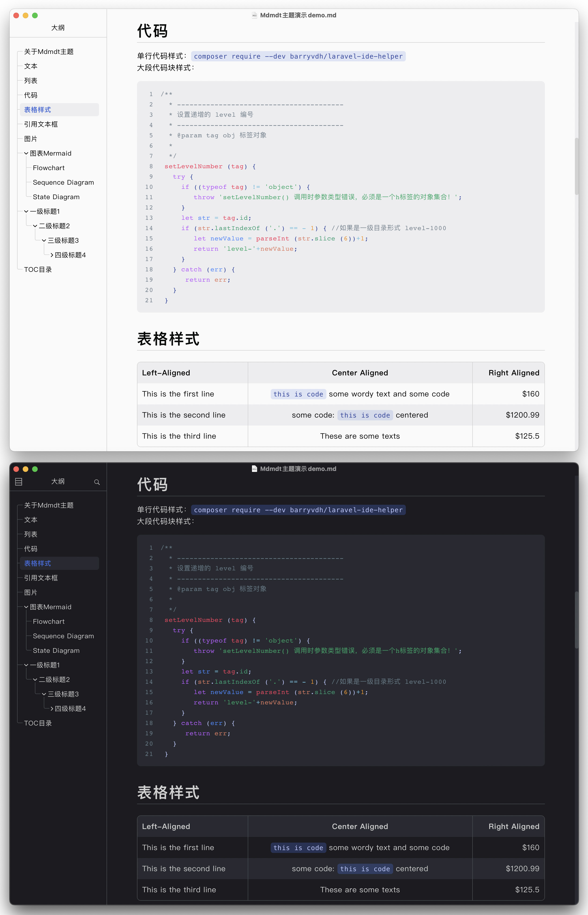
Task: Expand 四级标题4 in the dark window outline
Action: (x=52, y=709)
